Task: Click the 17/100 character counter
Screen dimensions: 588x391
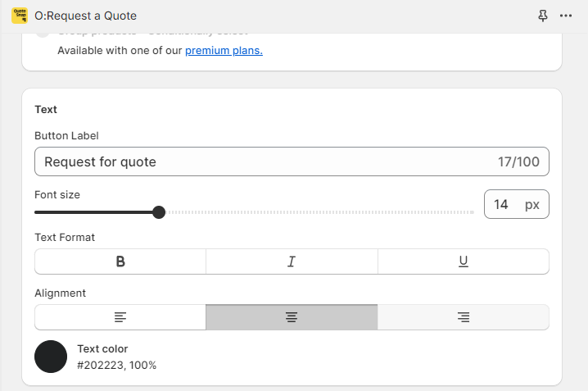Action: coord(518,161)
